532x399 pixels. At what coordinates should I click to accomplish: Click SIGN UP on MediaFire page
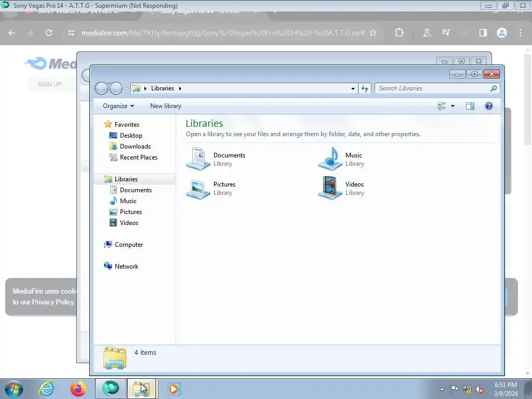(49, 84)
